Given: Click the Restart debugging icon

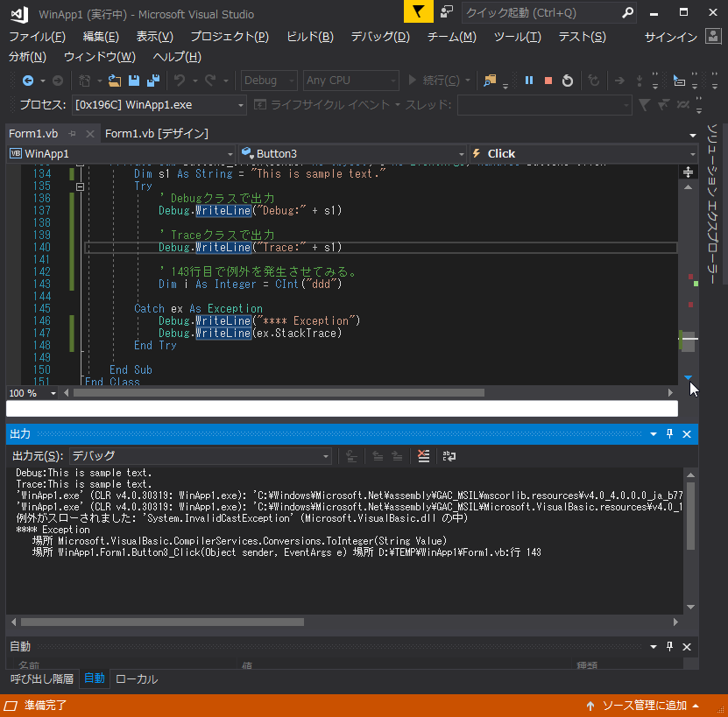Looking at the screenshot, I should coord(568,81).
